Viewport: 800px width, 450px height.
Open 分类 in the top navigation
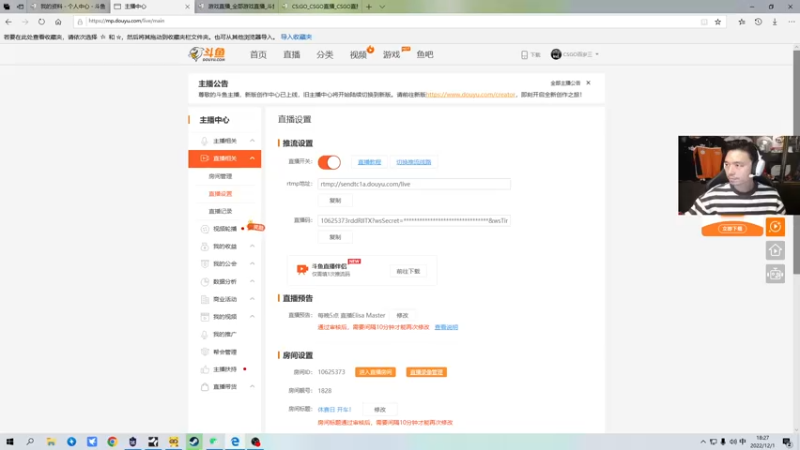click(324, 55)
